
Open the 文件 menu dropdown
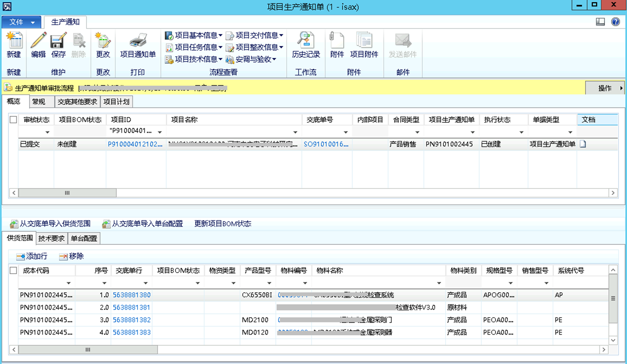tap(21, 22)
